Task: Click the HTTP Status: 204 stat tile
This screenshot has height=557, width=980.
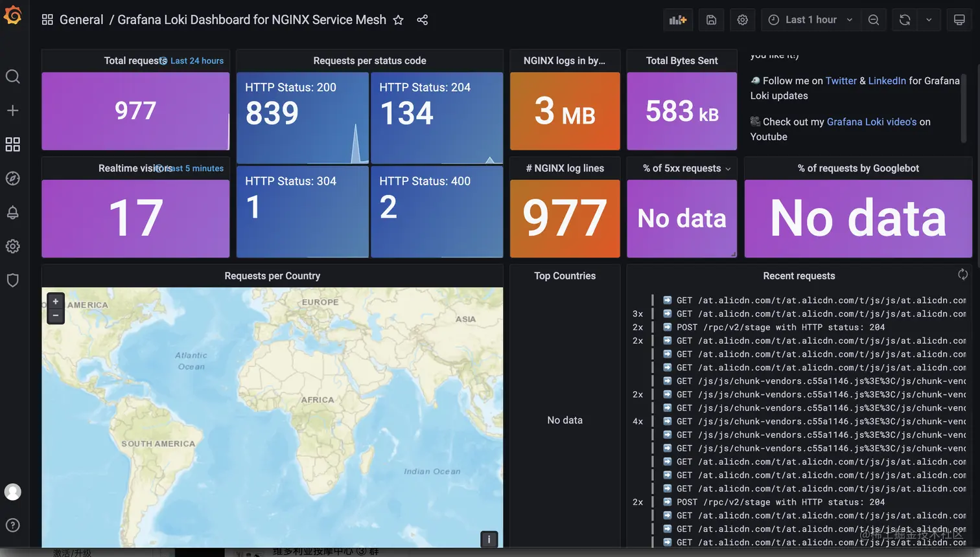Action: pyautogui.click(x=437, y=118)
